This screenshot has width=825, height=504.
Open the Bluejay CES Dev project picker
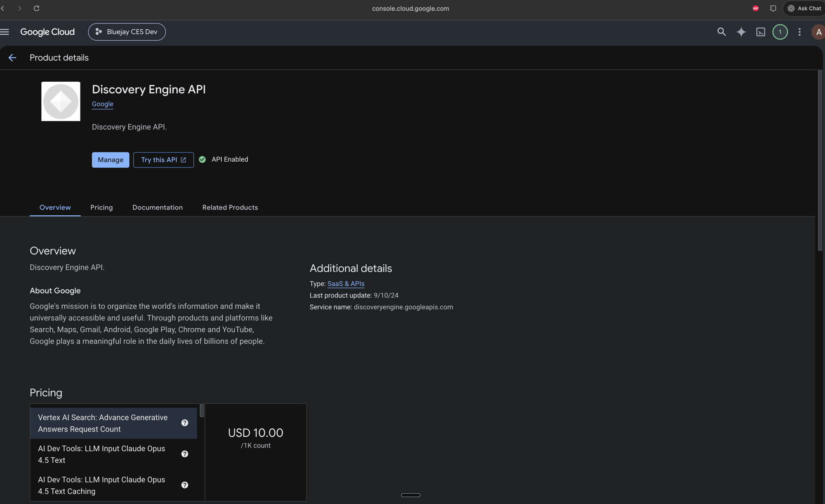coord(127,32)
